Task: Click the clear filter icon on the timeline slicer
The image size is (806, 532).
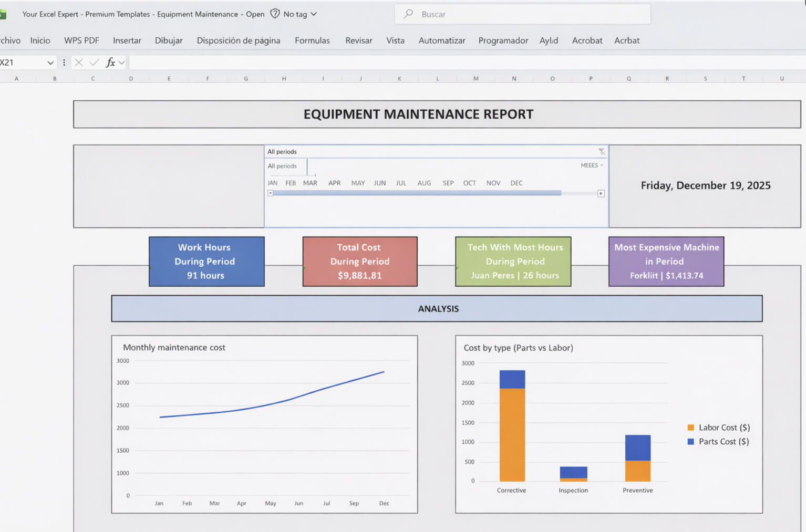Action: click(601, 151)
